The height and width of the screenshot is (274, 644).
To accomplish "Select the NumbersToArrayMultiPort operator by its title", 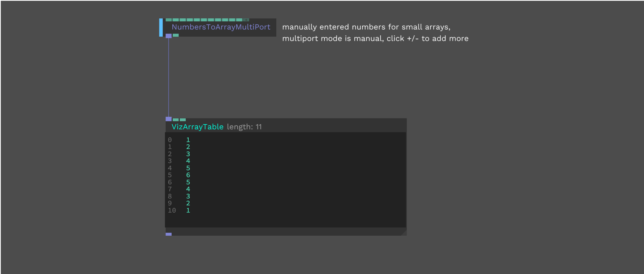I will pyautogui.click(x=221, y=27).
